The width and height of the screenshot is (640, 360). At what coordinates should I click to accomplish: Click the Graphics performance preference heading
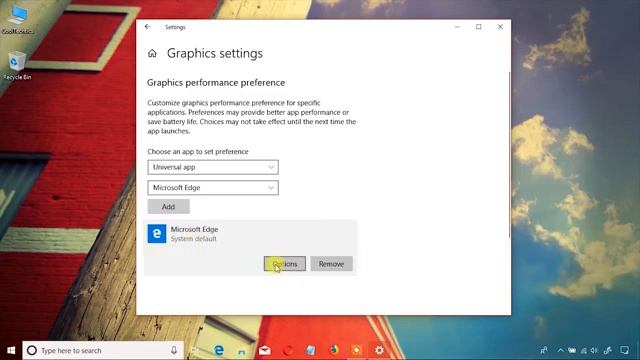[216, 83]
